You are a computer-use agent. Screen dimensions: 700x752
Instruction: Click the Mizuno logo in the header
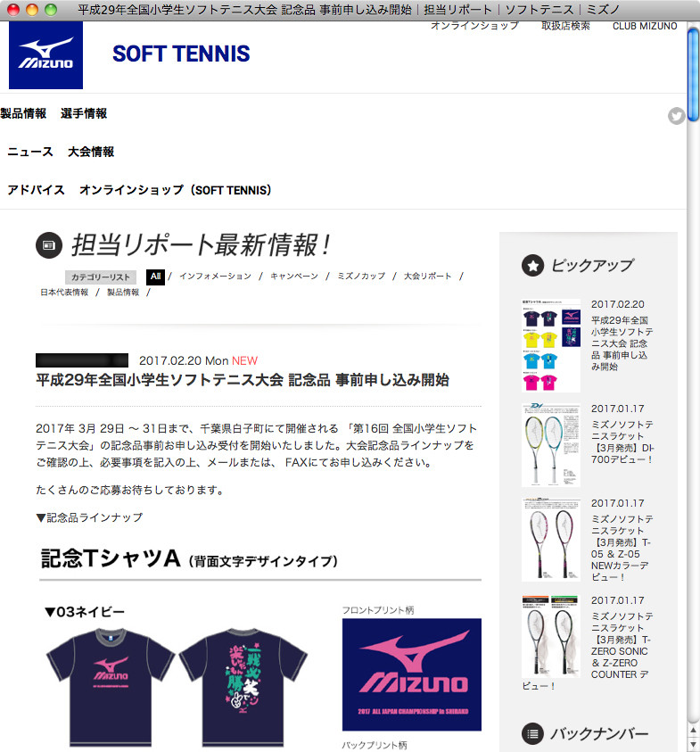click(45, 55)
